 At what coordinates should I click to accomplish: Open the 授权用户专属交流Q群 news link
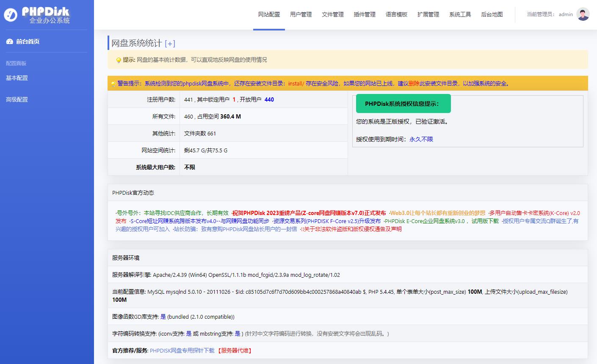point(541,221)
